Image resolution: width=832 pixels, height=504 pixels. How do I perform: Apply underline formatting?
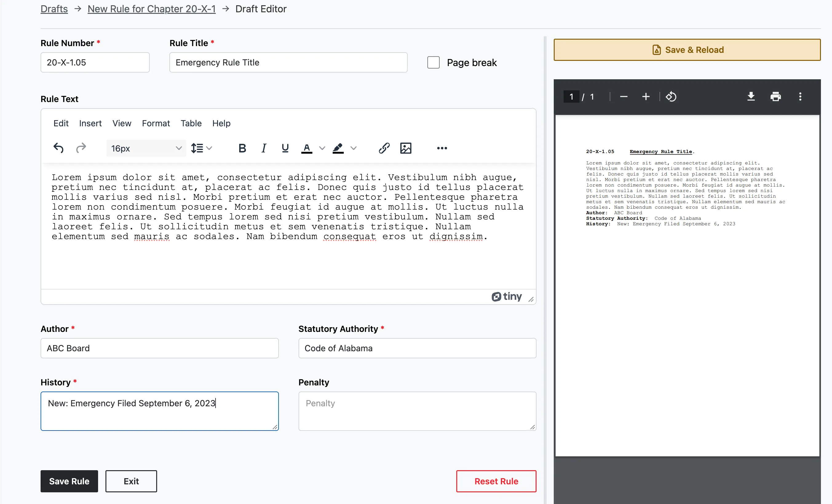(x=285, y=148)
